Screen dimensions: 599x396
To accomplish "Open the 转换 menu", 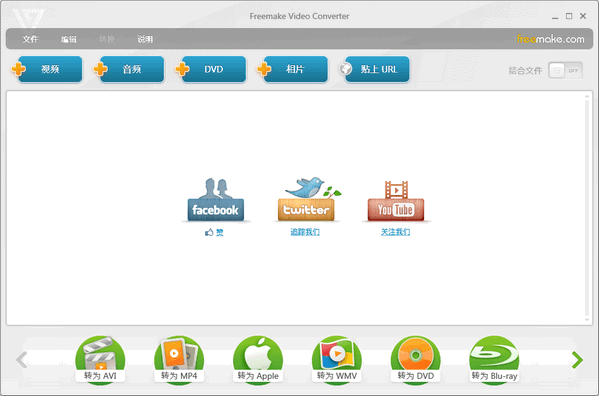I will 107,39.
